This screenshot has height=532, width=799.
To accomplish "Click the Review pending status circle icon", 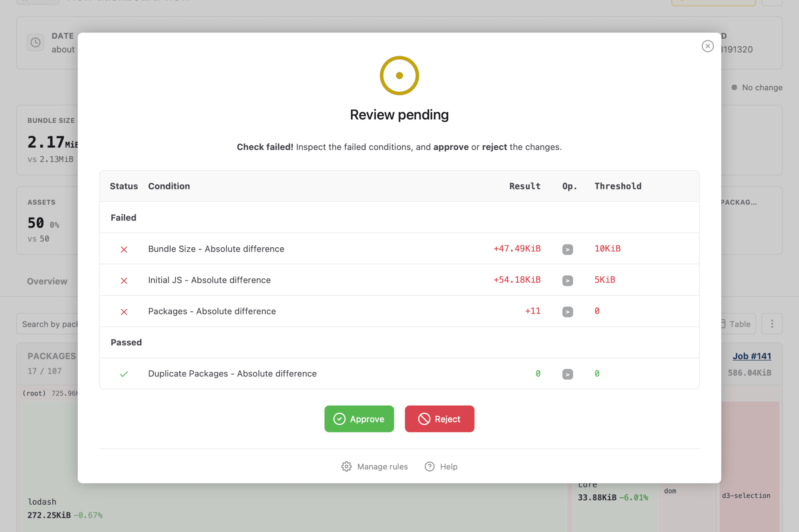I will (399, 75).
